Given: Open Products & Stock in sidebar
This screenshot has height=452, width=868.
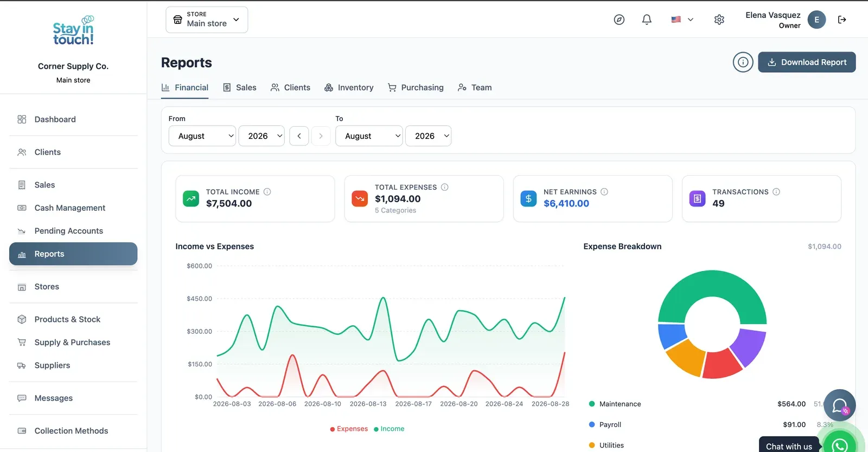Looking at the screenshot, I should 73,319.
